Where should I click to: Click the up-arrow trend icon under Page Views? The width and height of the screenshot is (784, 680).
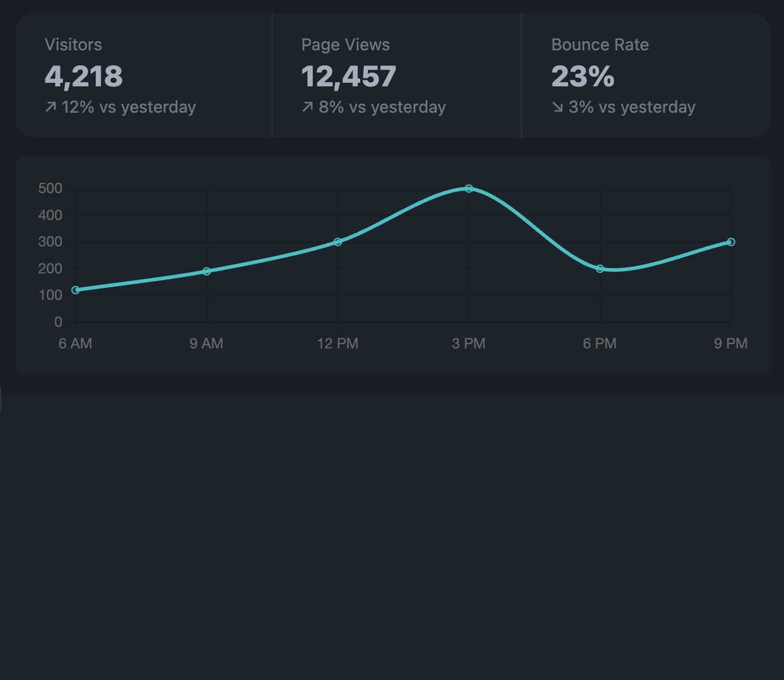pos(307,107)
